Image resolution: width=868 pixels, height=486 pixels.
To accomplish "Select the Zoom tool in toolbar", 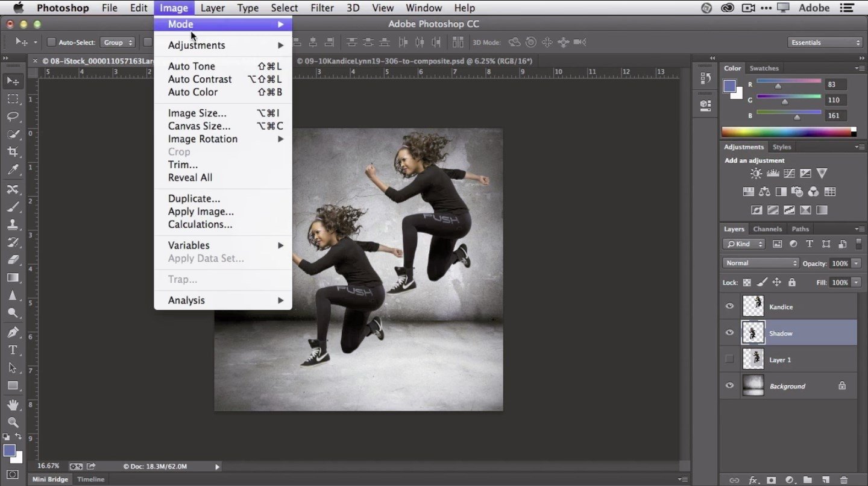I will pos(13,422).
